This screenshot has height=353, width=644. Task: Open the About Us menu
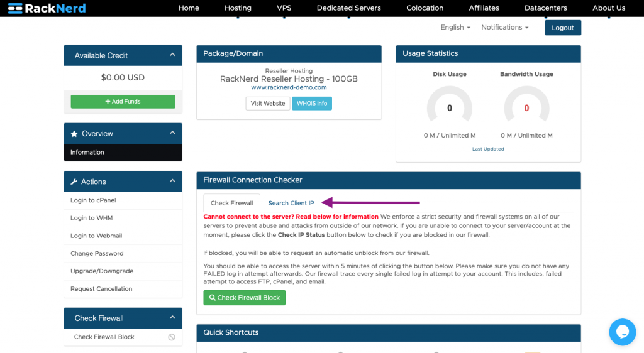pyautogui.click(x=609, y=8)
